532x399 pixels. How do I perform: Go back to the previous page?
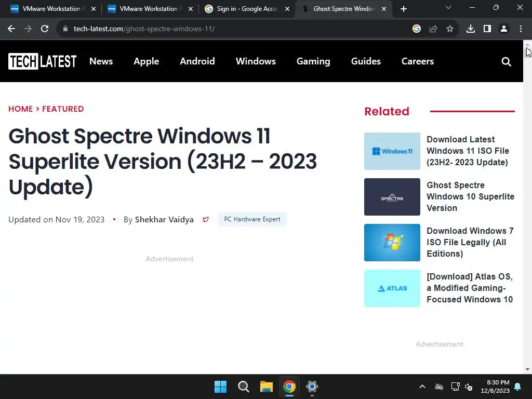[11, 29]
